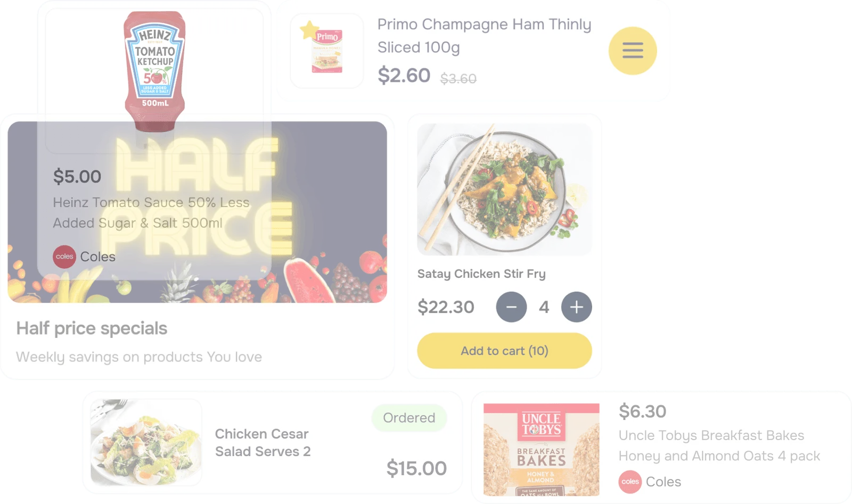The image size is (852, 504).
Task: Open the Satay Chicken Stir Fry photo
Action: click(504, 189)
